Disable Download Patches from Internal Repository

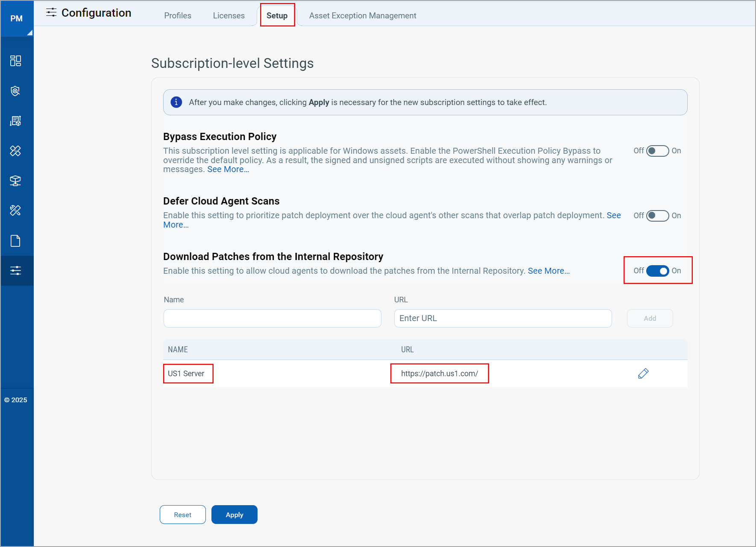[658, 271]
